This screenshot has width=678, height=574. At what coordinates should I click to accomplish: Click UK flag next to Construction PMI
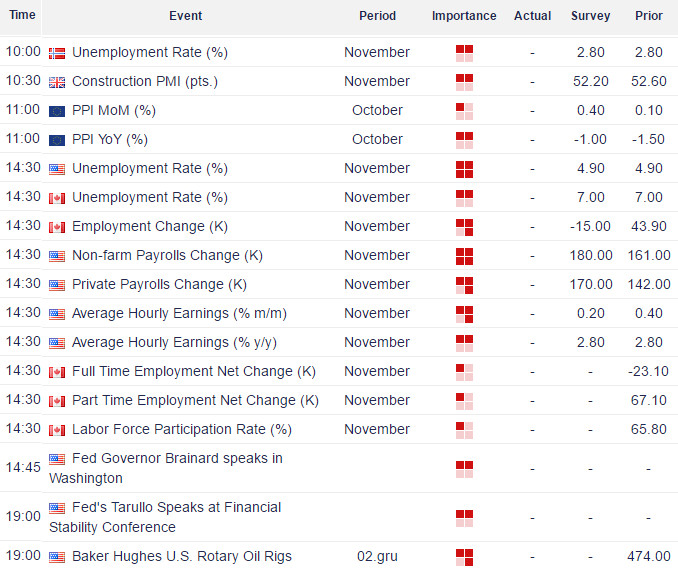pyautogui.click(x=57, y=81)
